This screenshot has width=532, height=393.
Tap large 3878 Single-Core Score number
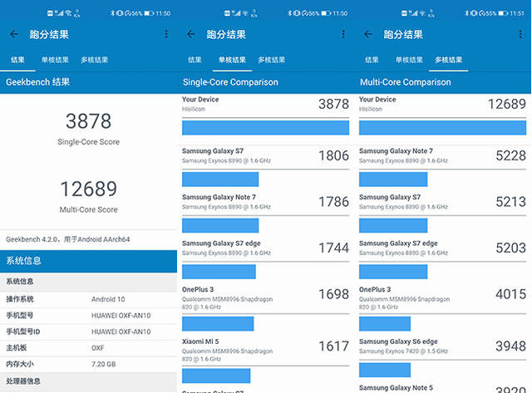[x=89, y=121]
